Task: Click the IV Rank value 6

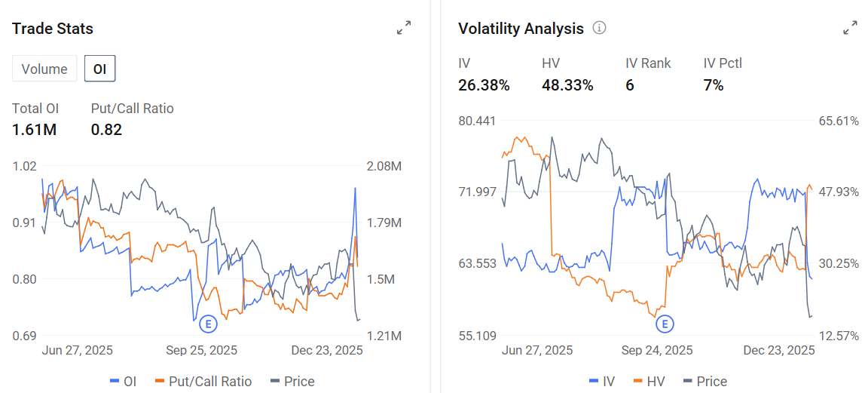Action: coord(629,84)
